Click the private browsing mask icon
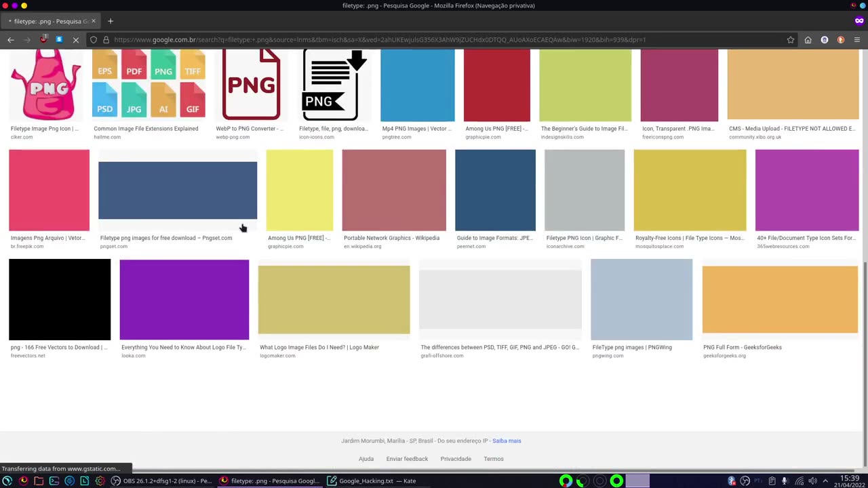The width and height of the screenshot is (868, 488). 859,21
